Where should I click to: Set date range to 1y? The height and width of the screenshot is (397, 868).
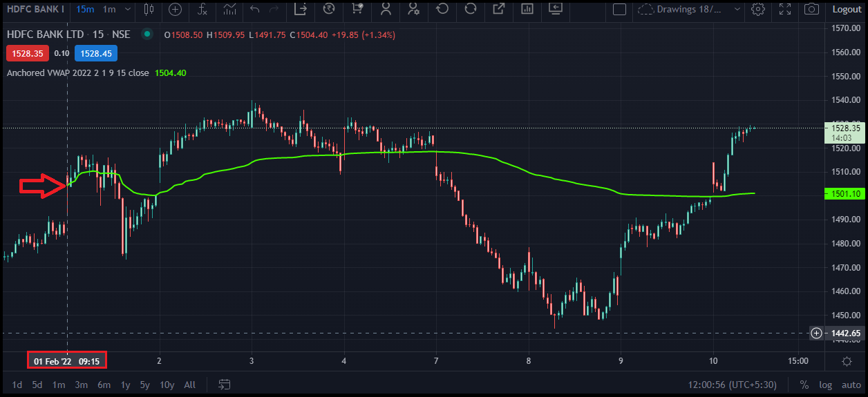click(x=125, y=385)
